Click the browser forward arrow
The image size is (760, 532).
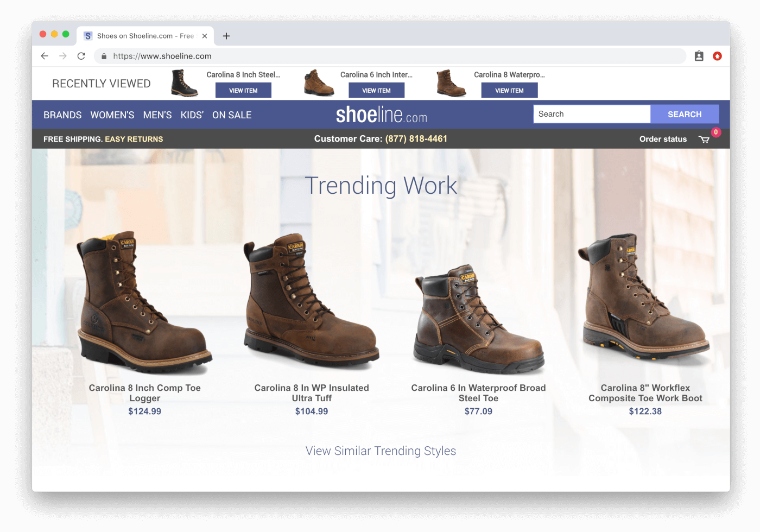click(x=63, y=56)
